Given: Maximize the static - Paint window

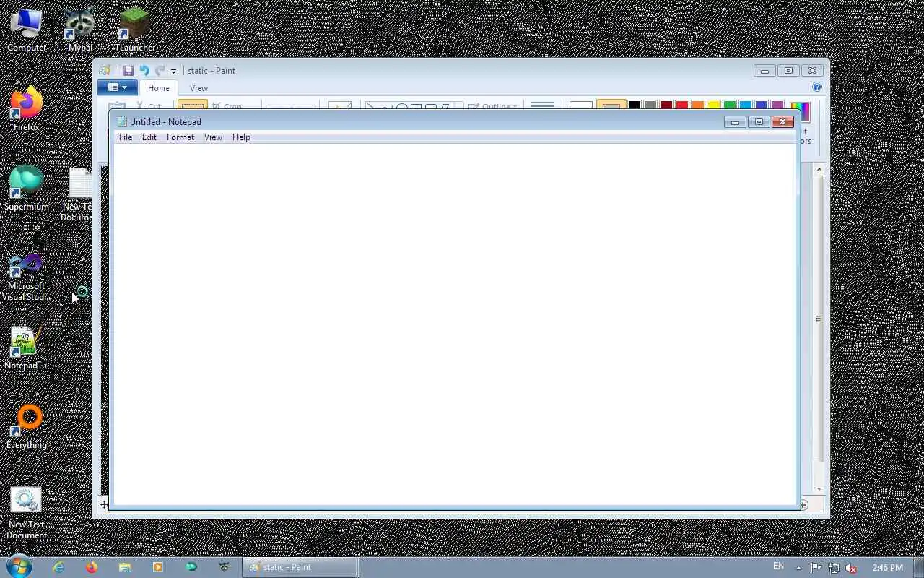Looking at the screenshot, I should pyautogui.click(x=788, y=71).
